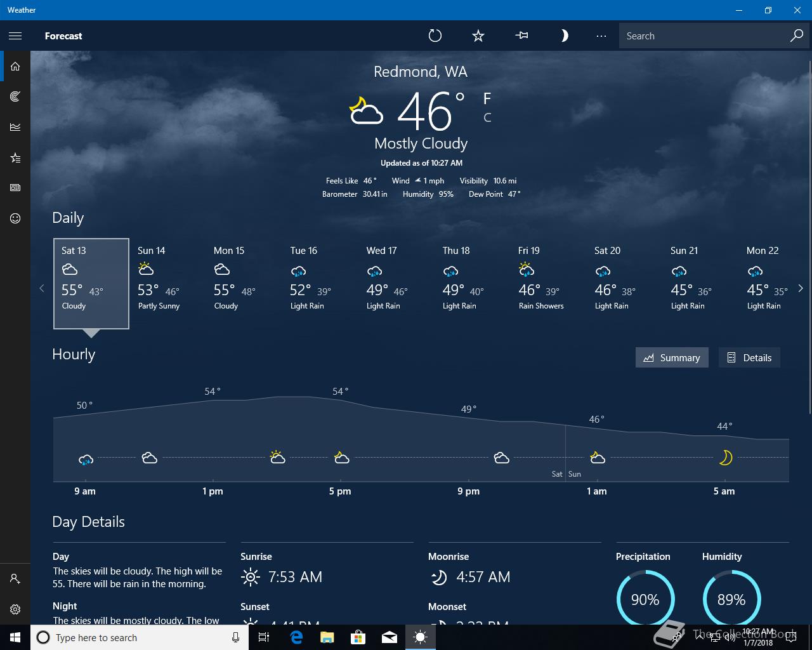Screen dimensions: 812x650
Task: Select Sat 20 daily forecast
Action: point(624,284)
